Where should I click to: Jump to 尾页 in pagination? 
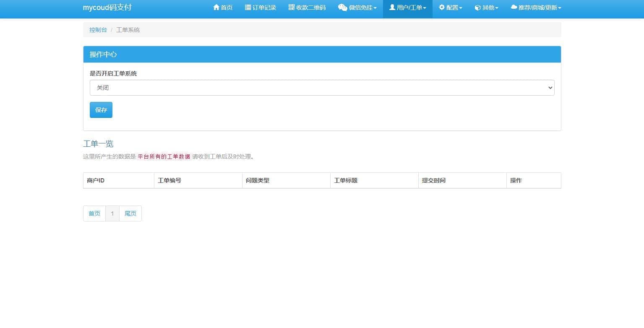[x=130, y=213]
